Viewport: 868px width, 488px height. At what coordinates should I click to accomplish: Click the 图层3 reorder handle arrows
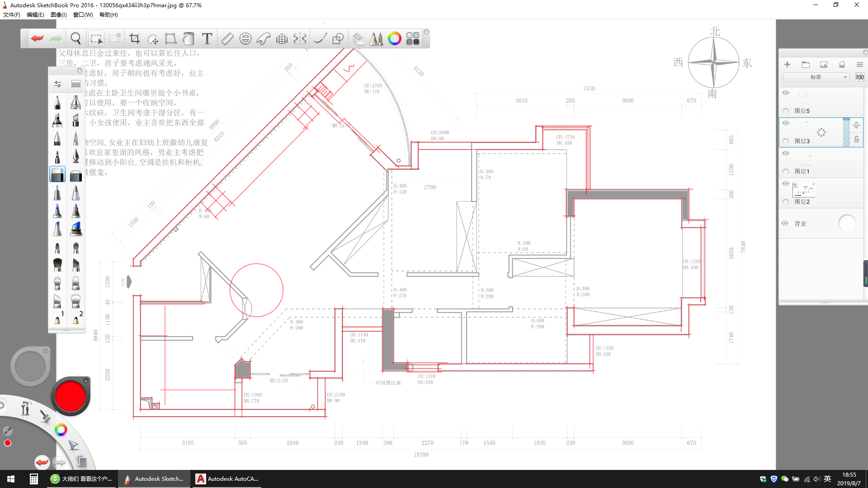(x=856, y=125)
